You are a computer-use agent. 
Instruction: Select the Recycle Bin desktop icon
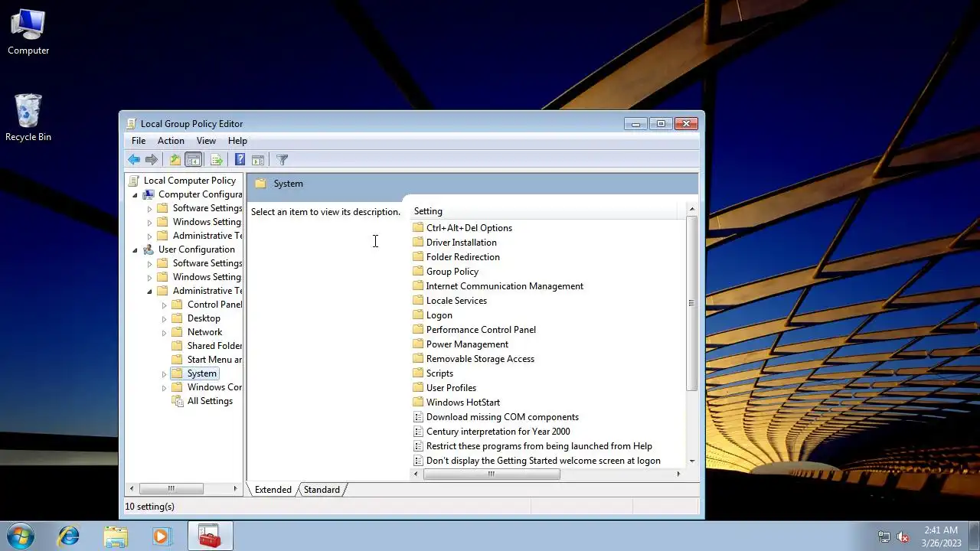pyautogui.click(x=28, y=117)
